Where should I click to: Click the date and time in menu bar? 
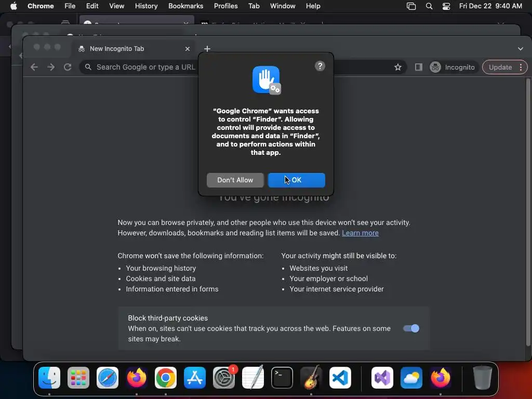tap(490, 6)
